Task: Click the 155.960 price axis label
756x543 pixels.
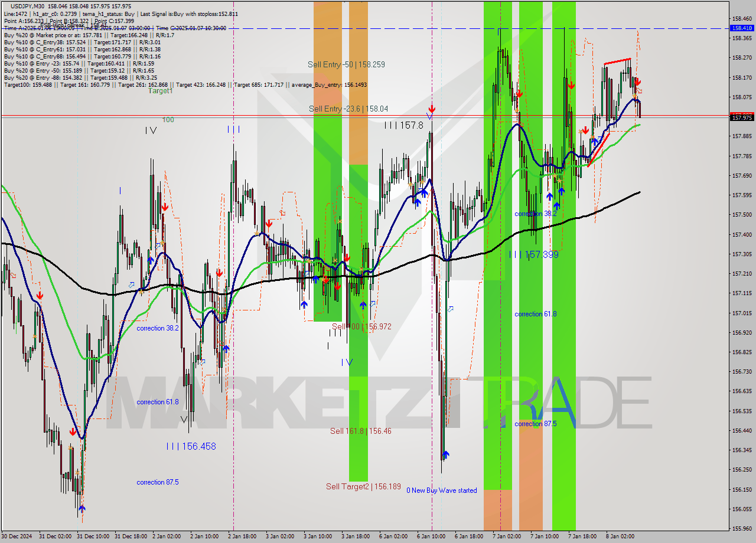Action: click(742, 528)
